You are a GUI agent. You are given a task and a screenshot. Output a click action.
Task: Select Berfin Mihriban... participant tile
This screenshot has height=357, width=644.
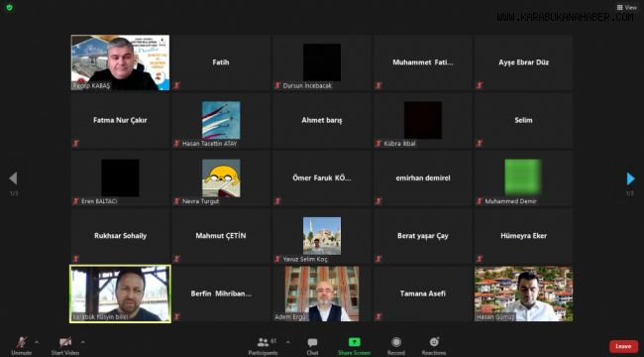click(221, 294)
